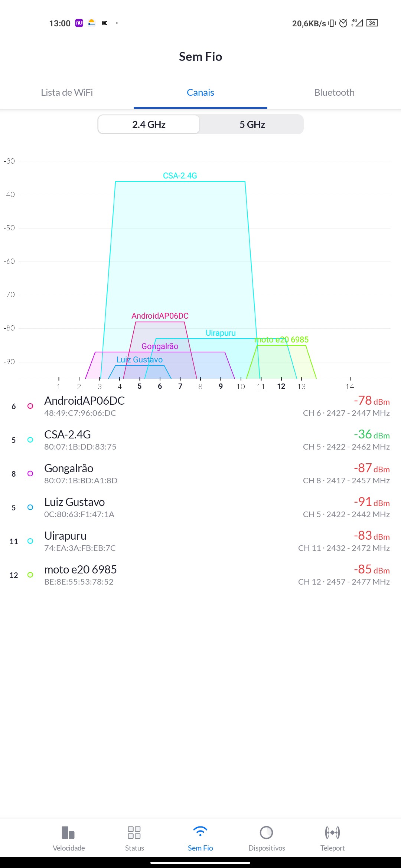Viewport: 401px width, 868px height.
Task: Switch to the 2.4 GHz band
Action: click(x=149, y=124)
